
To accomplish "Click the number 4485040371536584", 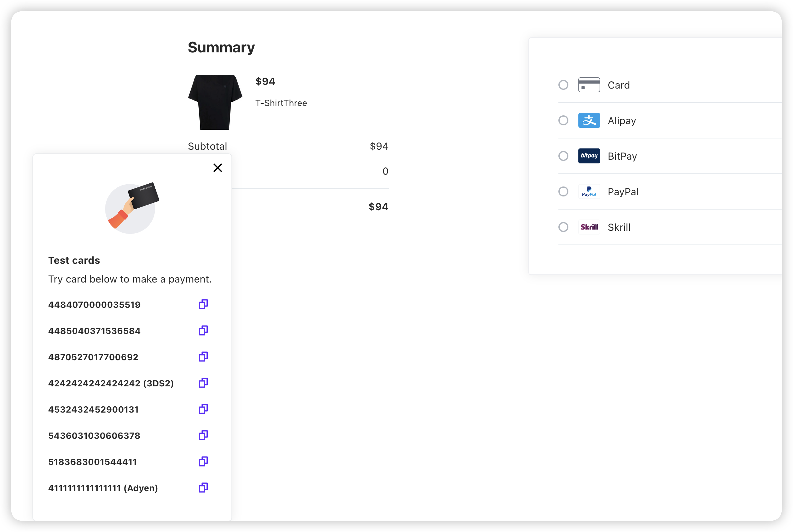I will click(x=94, y=331).
